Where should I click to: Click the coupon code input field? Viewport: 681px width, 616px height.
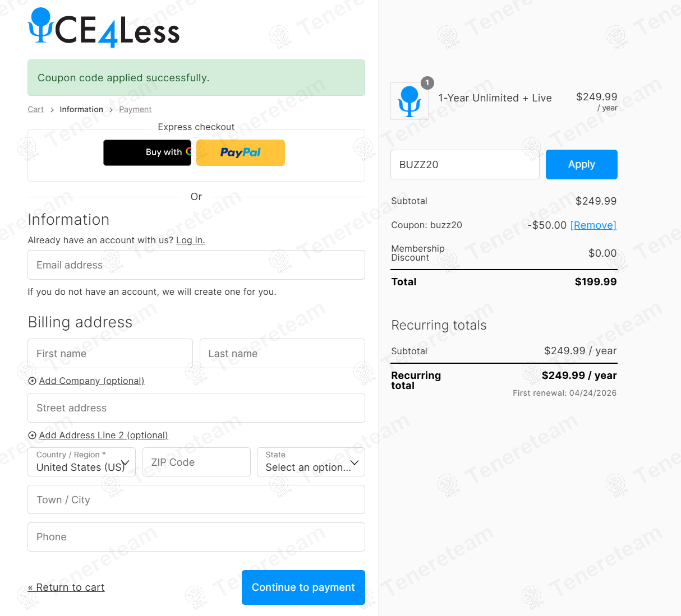point(464,164)
